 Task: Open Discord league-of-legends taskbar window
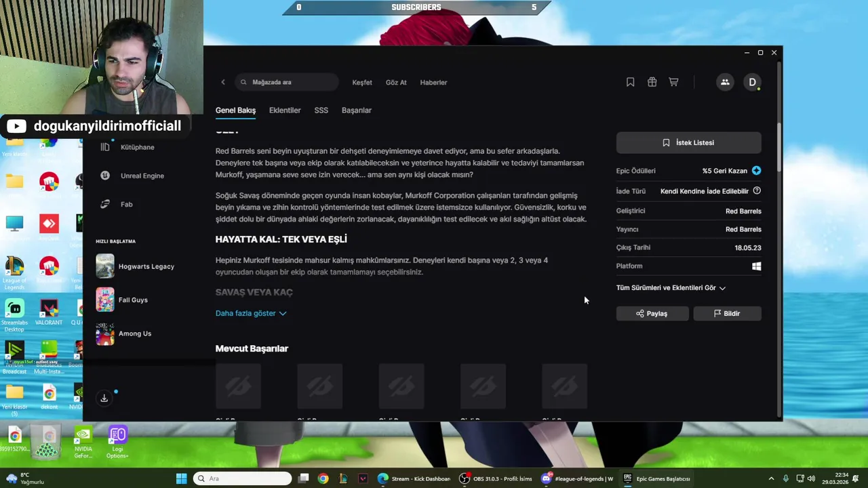578,479
